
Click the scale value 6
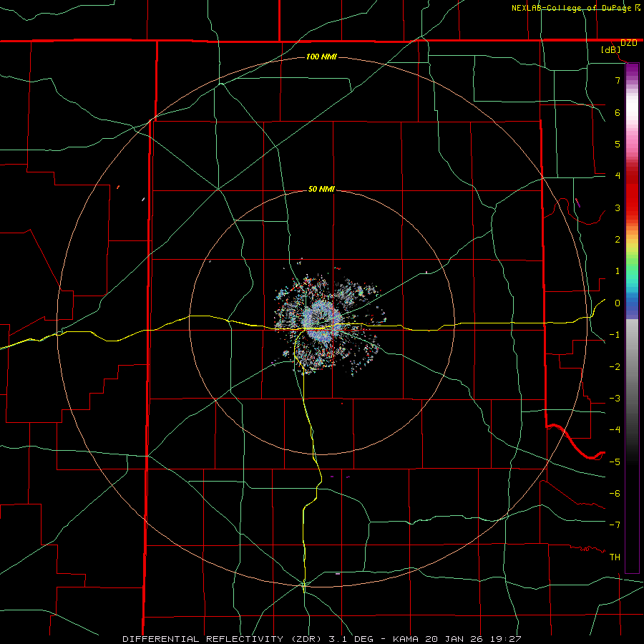(x=618, y=112)
